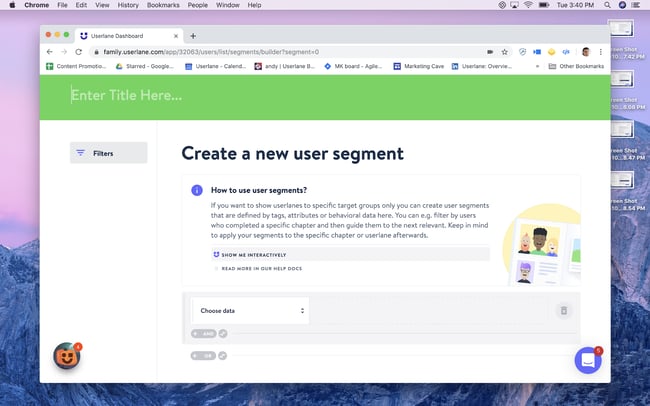
Task: Delete the filter row with trash icon
Action: tap(563, 311)
